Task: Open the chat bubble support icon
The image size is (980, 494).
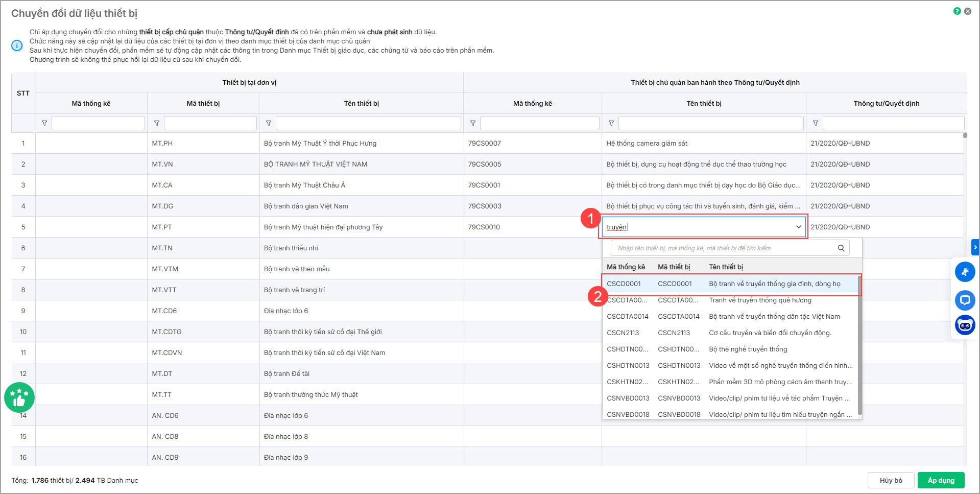Action: (x=965, y=300)
